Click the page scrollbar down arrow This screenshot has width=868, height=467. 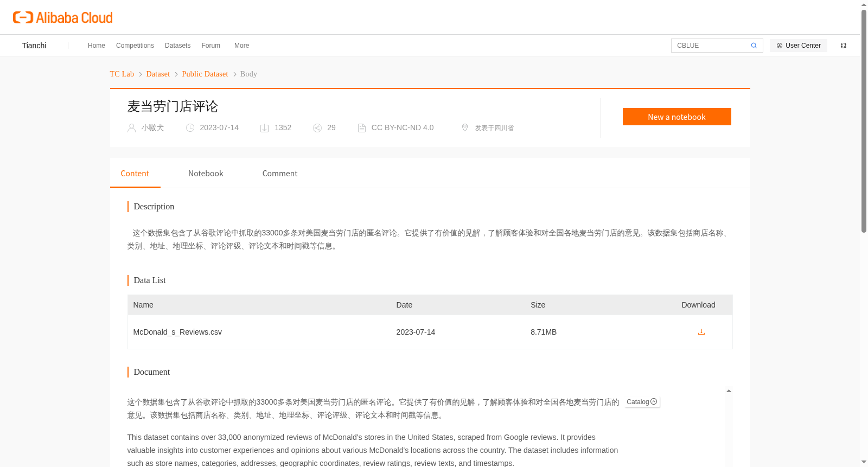tap(864, 462)
